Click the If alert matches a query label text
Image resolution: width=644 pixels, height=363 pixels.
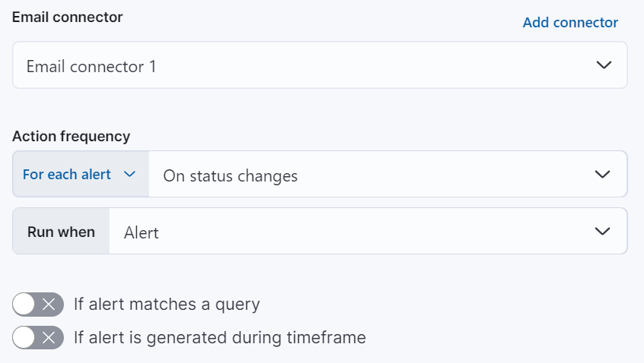coord(167,305)
